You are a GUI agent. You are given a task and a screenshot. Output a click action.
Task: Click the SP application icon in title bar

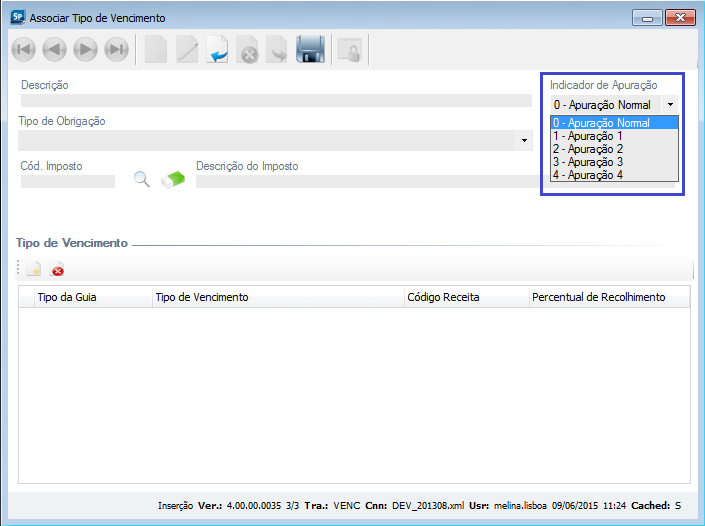click(x=18, y=18)
